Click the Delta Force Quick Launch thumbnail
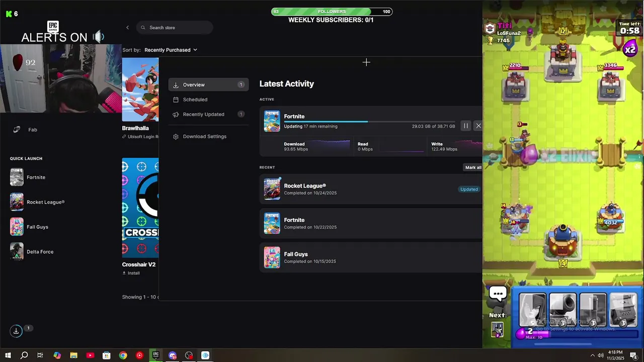 coord(17,251)
